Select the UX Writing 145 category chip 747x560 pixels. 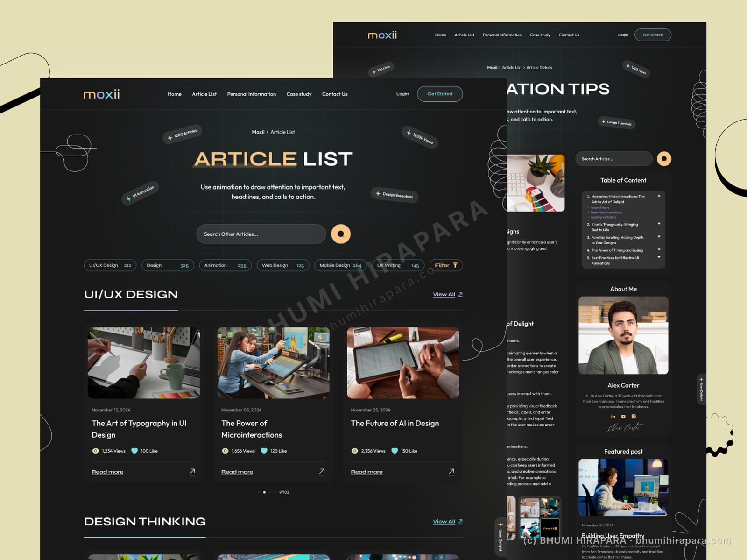click(x=398, y=265)
